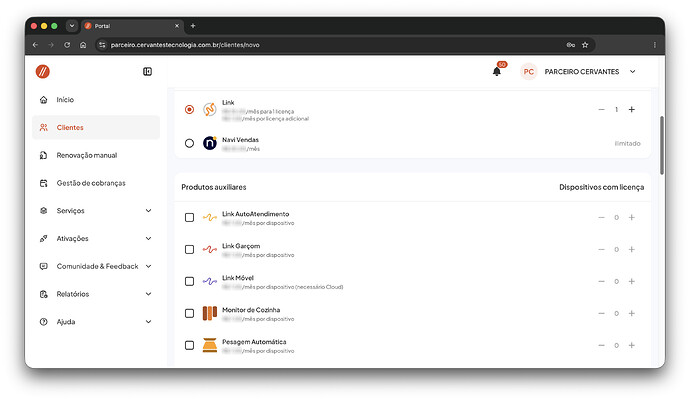Increase Link AutoAtendimento device count
Image resolution: width=690 pixels, height=401 pixels.
click(x=631, y=217)
